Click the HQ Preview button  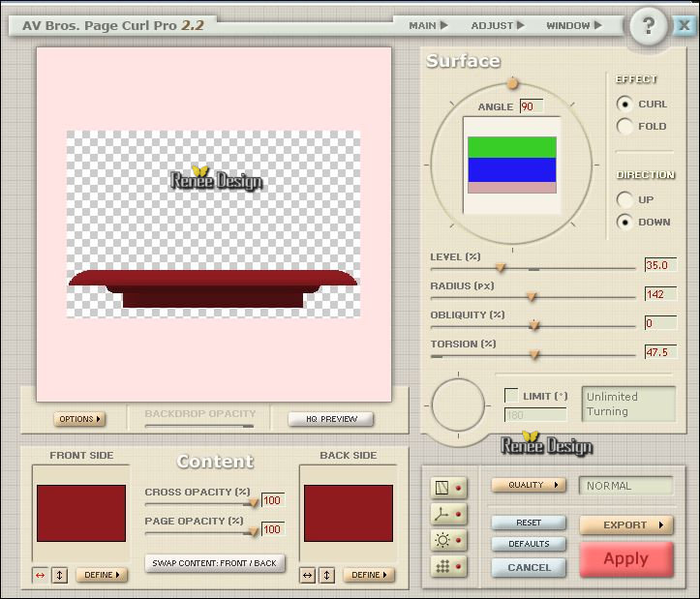[x=331, y=419]
